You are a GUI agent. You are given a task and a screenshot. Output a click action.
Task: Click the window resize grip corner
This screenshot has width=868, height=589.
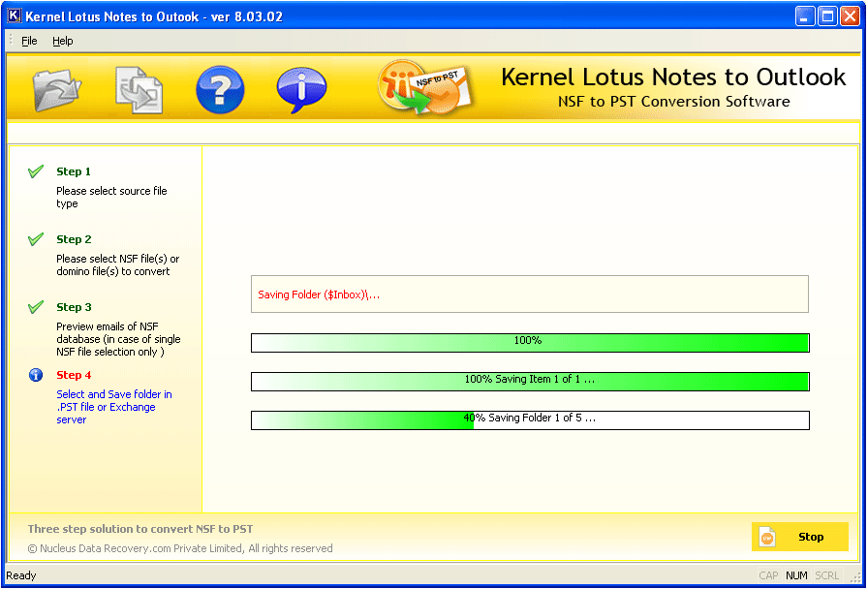pyautogui.click(x=855, y=576)
